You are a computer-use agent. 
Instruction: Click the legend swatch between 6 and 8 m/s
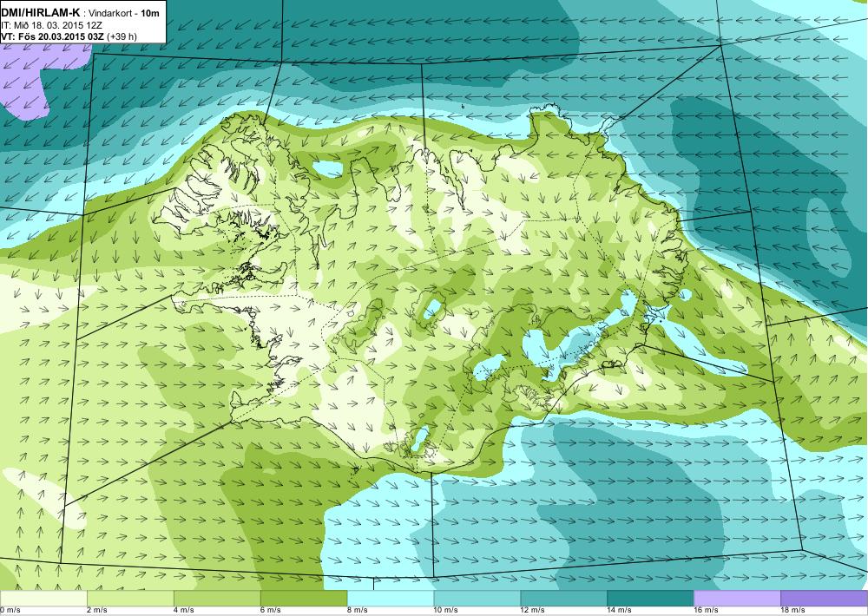pos(304,599)
